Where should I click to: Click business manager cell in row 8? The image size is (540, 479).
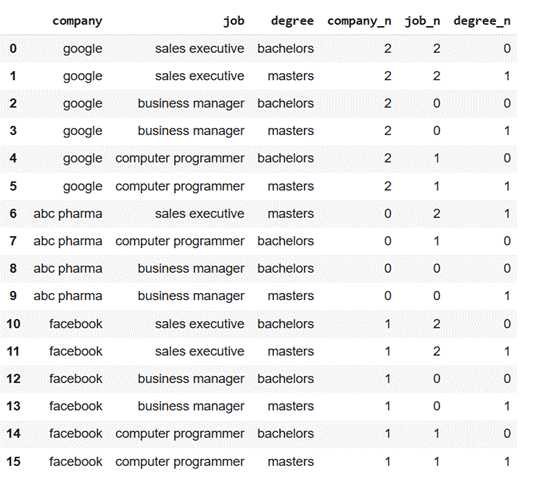[x=191, y=269]
